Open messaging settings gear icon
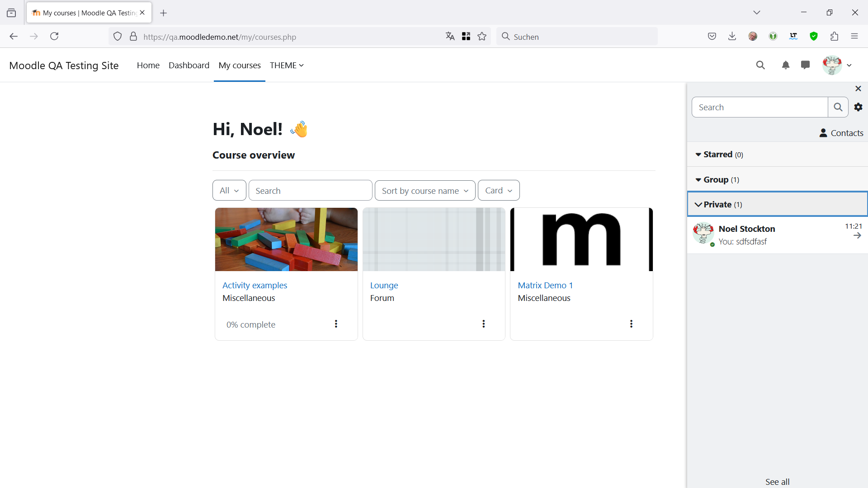 858,107
